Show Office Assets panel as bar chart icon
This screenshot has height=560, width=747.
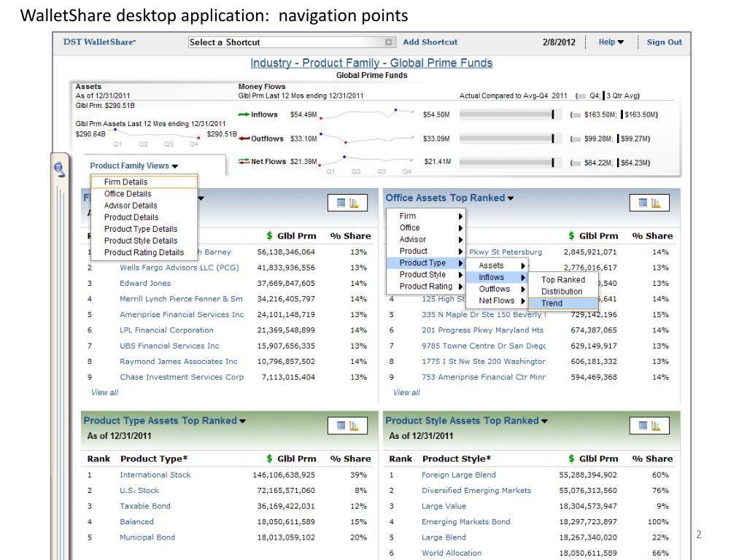pyautogui.click(x=656, y=203)
